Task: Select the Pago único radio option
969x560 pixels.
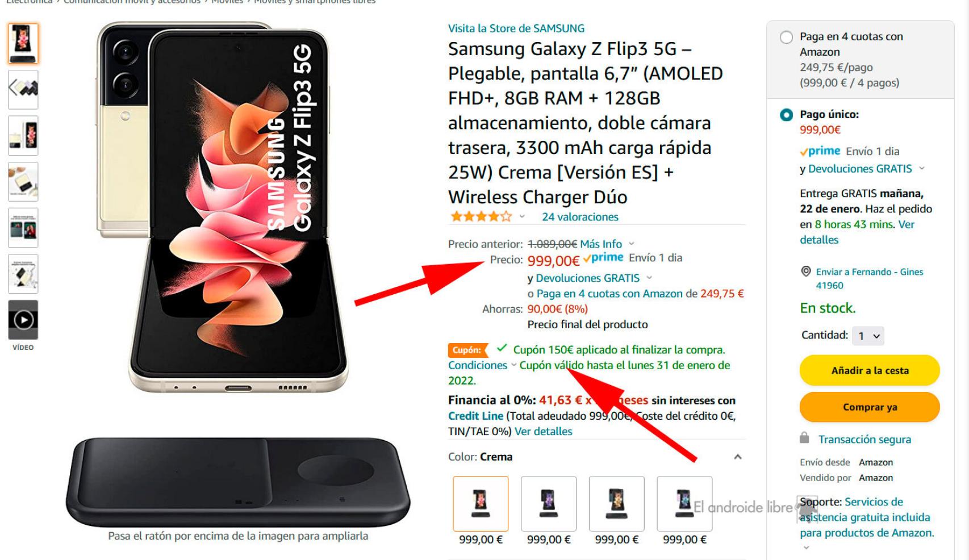Action: point(786,115)
